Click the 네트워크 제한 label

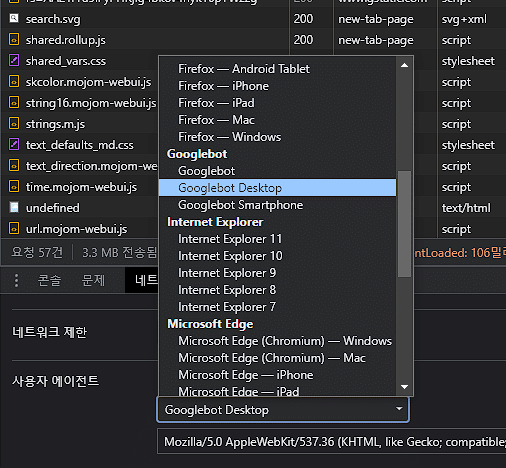point(50,332)
